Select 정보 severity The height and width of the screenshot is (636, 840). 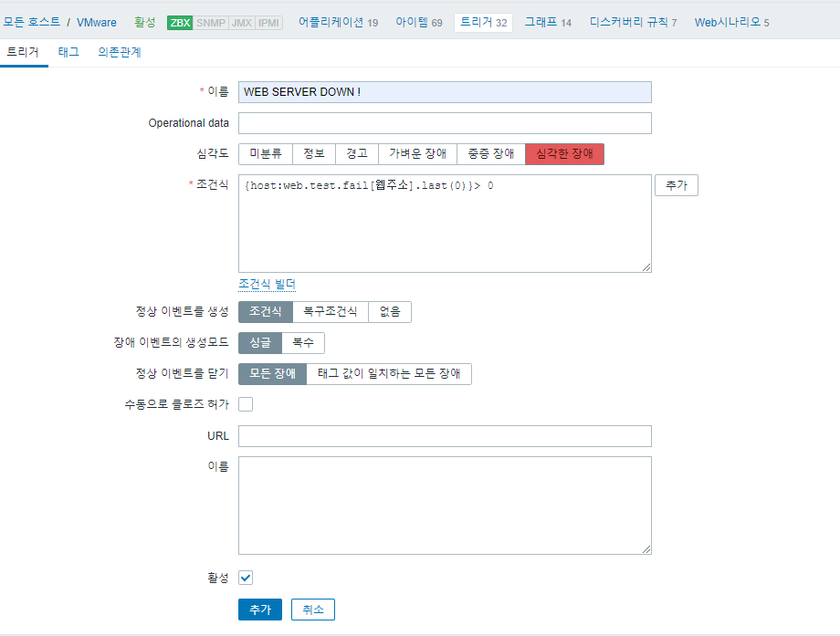pyautogui.click(x=314, y=154)
